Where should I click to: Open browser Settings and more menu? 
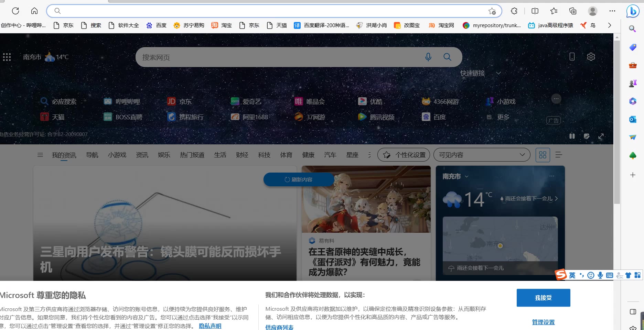click(x=612, y=11)
